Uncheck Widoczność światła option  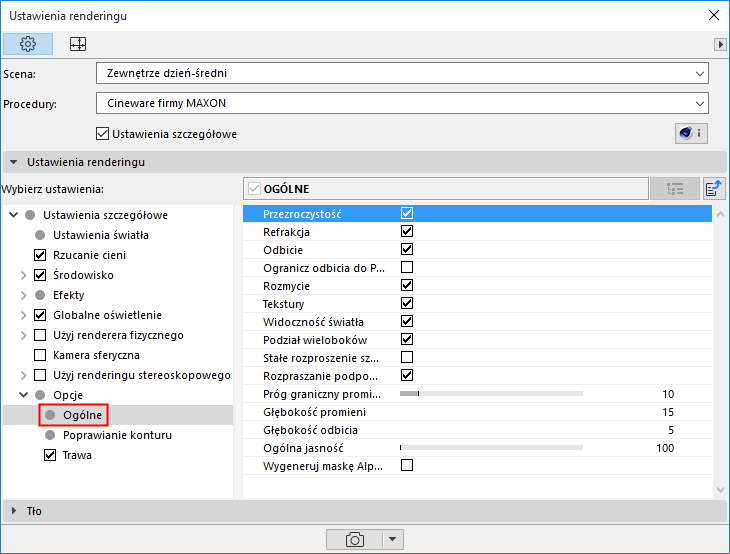click(x=407, y=322)
